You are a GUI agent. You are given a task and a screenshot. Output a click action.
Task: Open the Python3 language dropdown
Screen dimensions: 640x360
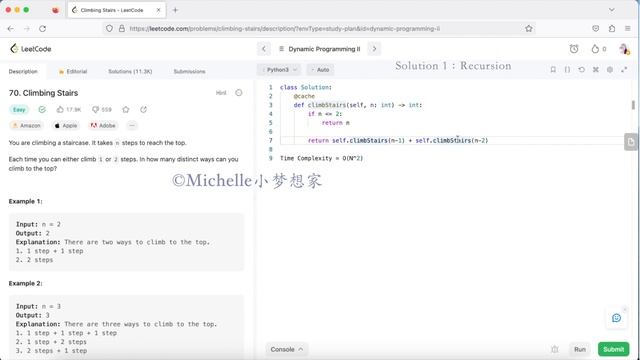point(279,70)
